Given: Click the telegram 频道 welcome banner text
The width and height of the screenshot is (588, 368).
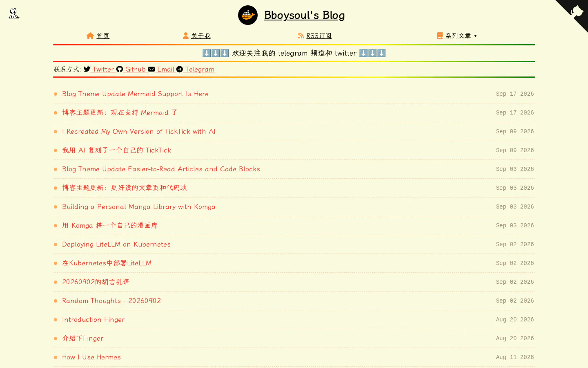Looking at the screenshot, I should [294, 53].
